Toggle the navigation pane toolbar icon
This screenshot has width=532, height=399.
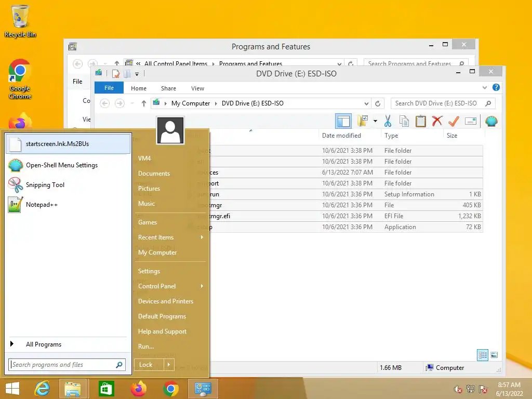click(x=343, y=121)
